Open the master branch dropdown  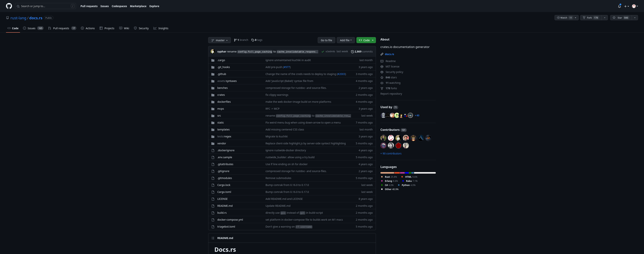coord(219,40)
